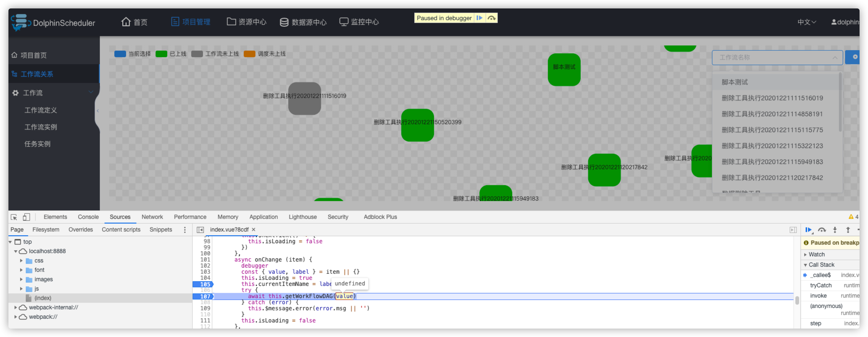Image resolution: width=868 pixels, height=337 pixels.
Task: Click the 已上线 green legend swatch
Action: pos(161,54)
